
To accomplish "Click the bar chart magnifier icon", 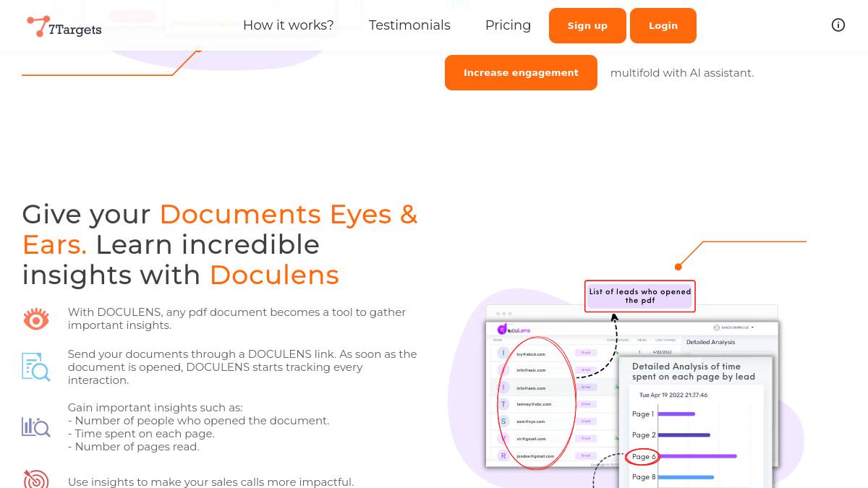I will click(36, 427).
